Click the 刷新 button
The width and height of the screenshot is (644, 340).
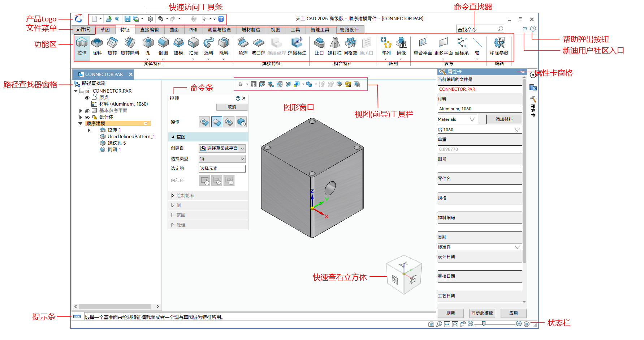(x=450, y=313)
